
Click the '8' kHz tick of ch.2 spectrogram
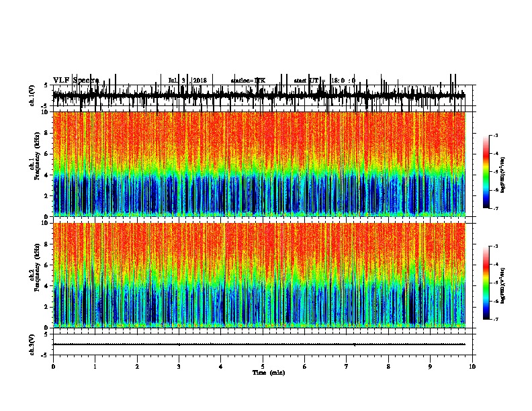coord(47,244)
